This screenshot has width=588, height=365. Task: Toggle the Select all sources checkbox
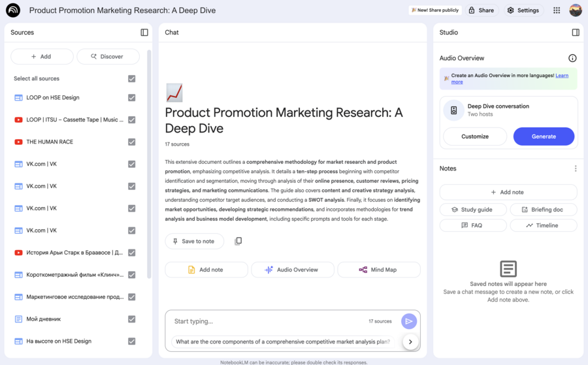132,78
